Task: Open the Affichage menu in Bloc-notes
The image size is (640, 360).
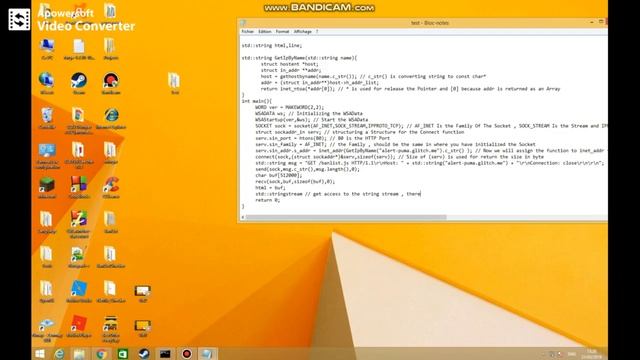Action: (302, 31)
